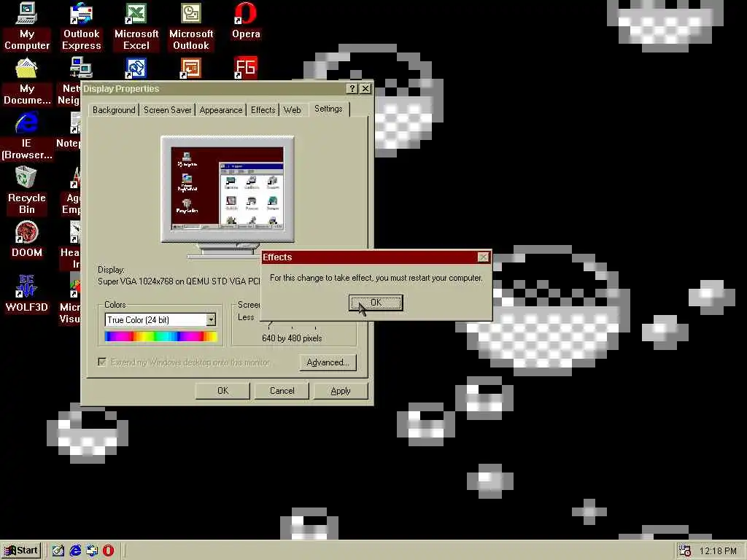The image size is (747, 560).
Task: Click Cancel in Display Properties
Action: click(282, 391)
